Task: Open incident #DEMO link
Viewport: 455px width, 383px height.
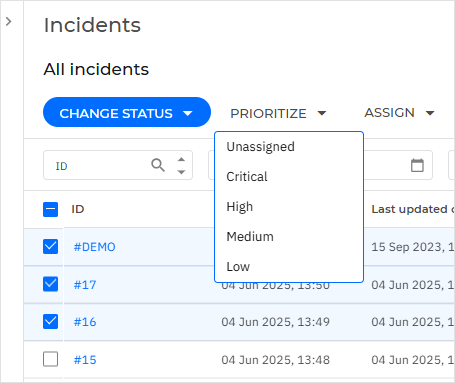Action: coord(95,247)
